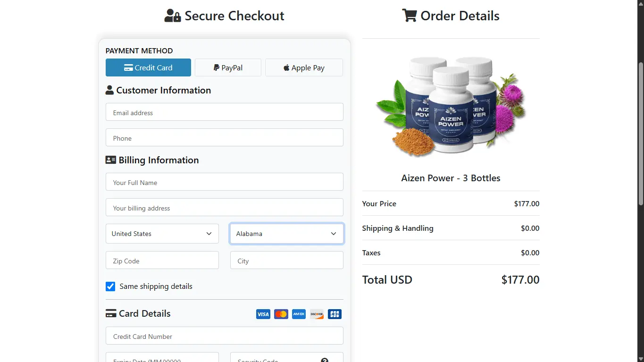Select the Credit Card payment tab
This screenshot has height=362, width=644.
[148, 67]
